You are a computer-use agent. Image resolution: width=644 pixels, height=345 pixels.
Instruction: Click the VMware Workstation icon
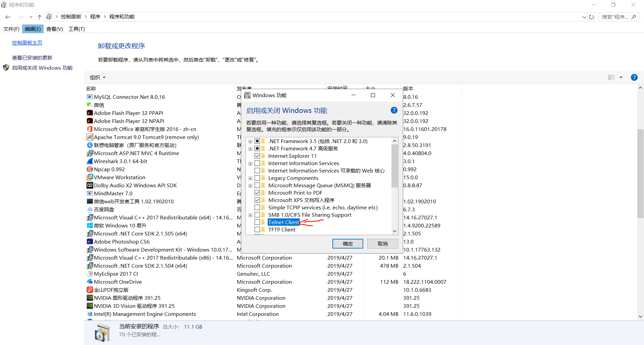point(90,178)
